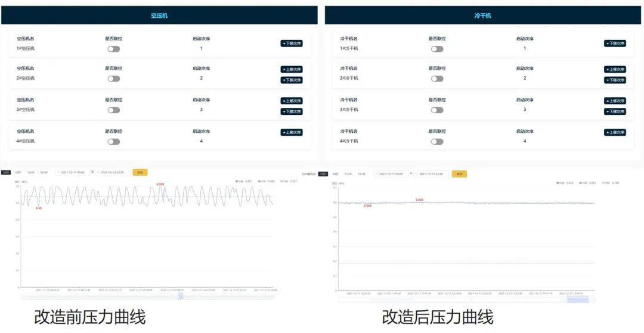Image resolution: width=644 pixels, height=333 pixels.
Task: Select the first time-range tab in left chart
Action: [x=6, y=172]
